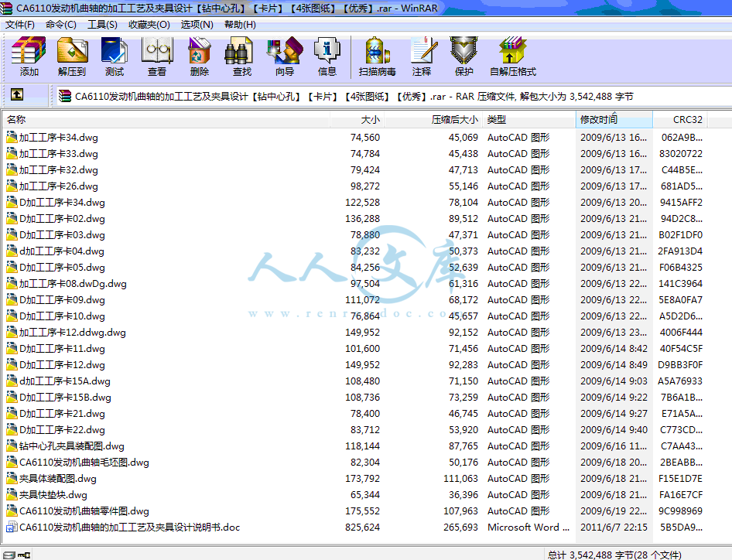Launch the 向导 (Wizard) toolbar icon

tap(284, 56)
